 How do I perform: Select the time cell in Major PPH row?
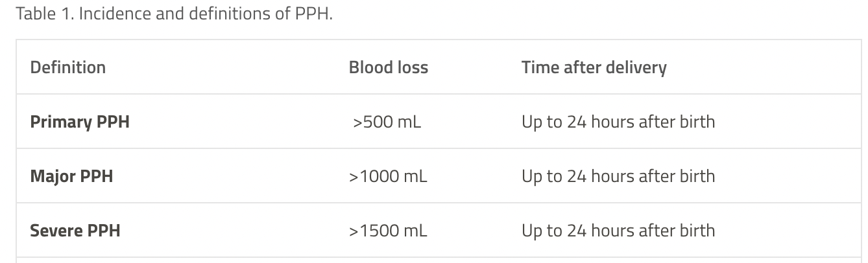click(618, 176)
